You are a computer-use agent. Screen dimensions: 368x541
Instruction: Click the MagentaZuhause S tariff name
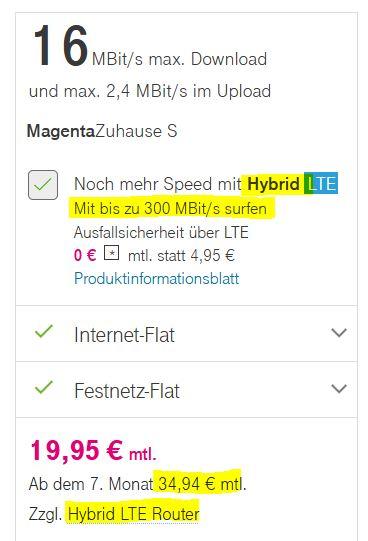click(102, 131)
